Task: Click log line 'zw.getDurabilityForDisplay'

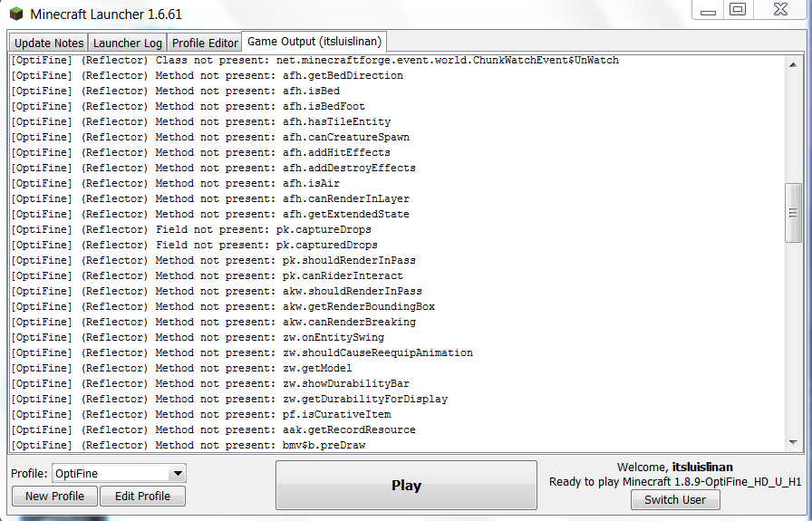Action: click(229, 400)
